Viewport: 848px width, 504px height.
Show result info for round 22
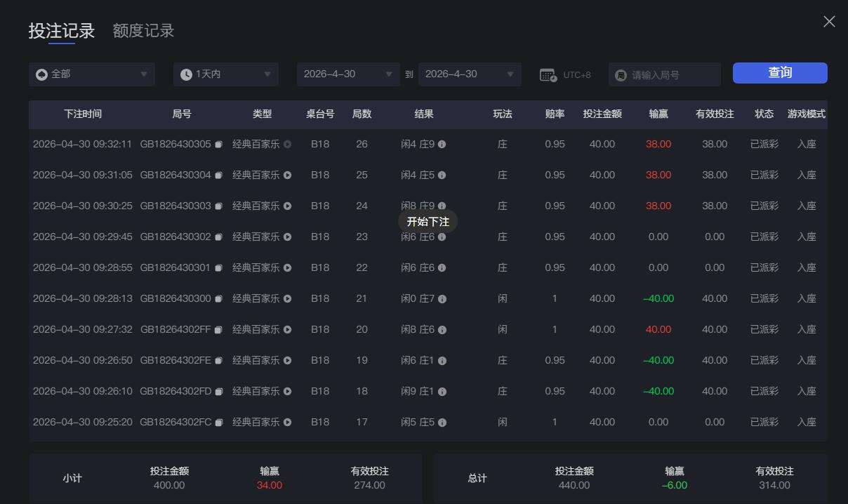click(442, 268)
